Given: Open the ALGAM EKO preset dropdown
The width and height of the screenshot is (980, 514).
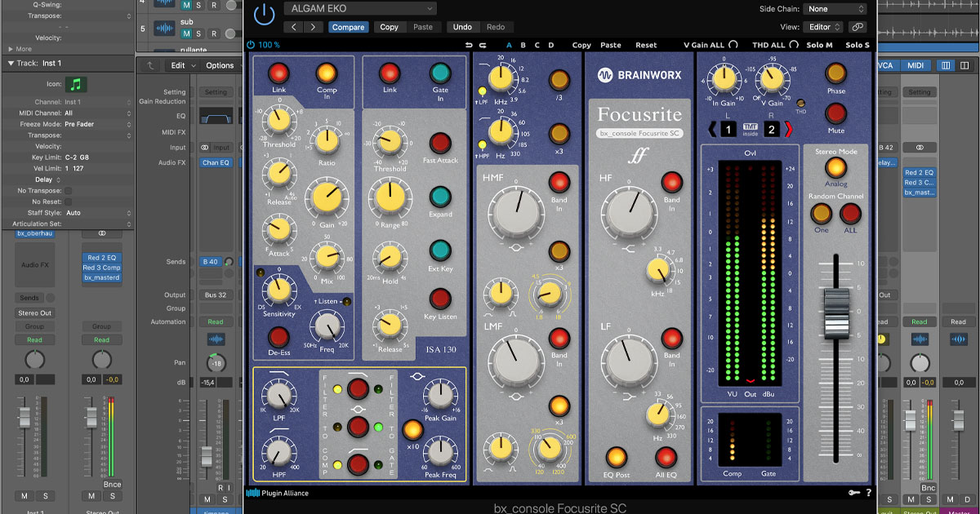Looking at the screenshot, I should click(359, 8).
